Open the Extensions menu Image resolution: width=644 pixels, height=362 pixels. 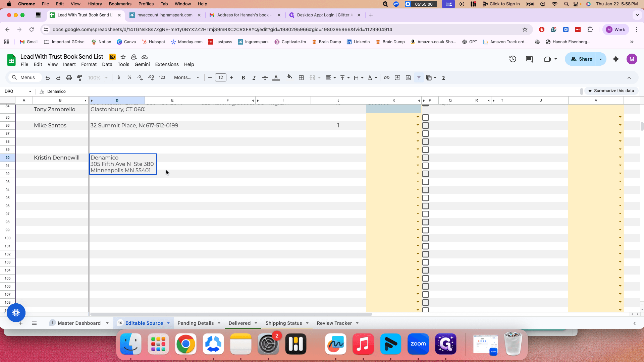tap(167, 64)
